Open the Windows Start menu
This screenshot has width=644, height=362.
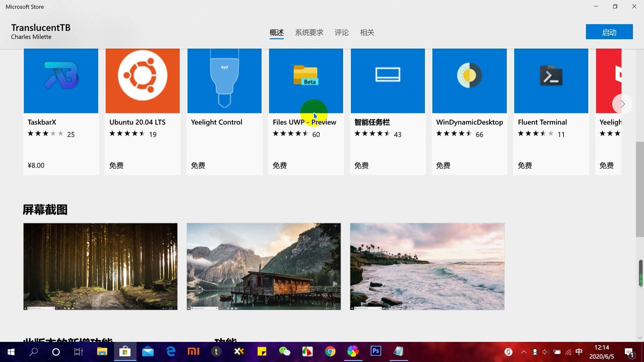click(11, 352)
